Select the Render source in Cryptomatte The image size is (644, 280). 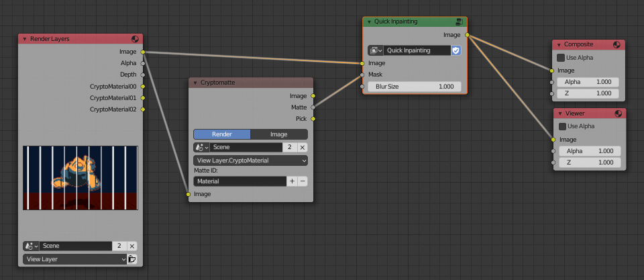(x=222, y=134)
